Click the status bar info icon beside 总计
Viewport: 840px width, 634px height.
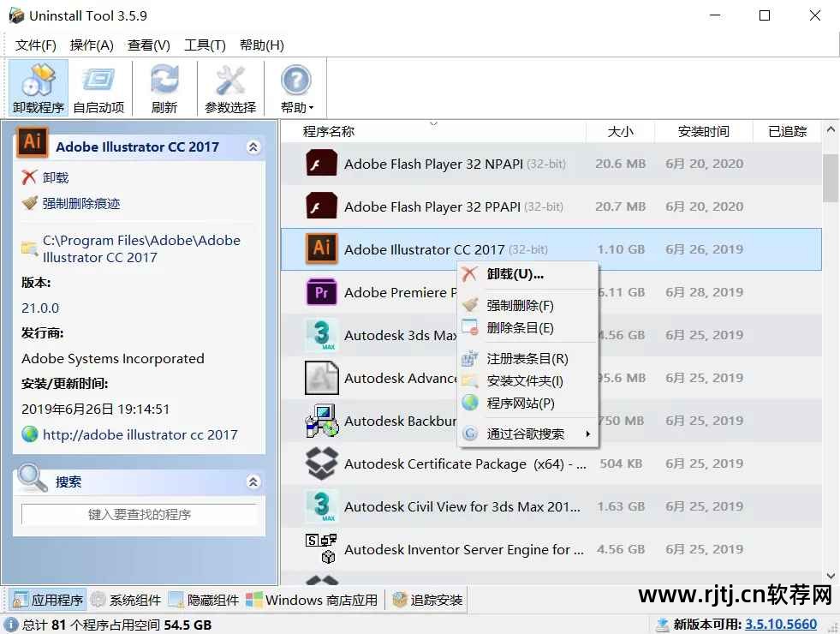pyautogui.click(x=11, y=625)
